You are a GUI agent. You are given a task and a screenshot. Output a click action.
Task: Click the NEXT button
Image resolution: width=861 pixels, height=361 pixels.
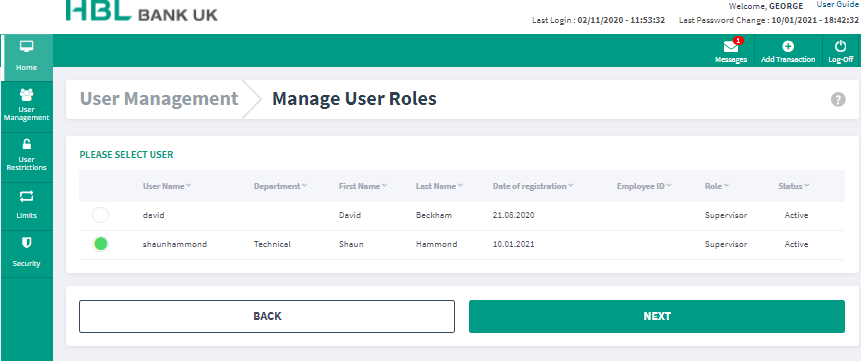pos(657,316)
